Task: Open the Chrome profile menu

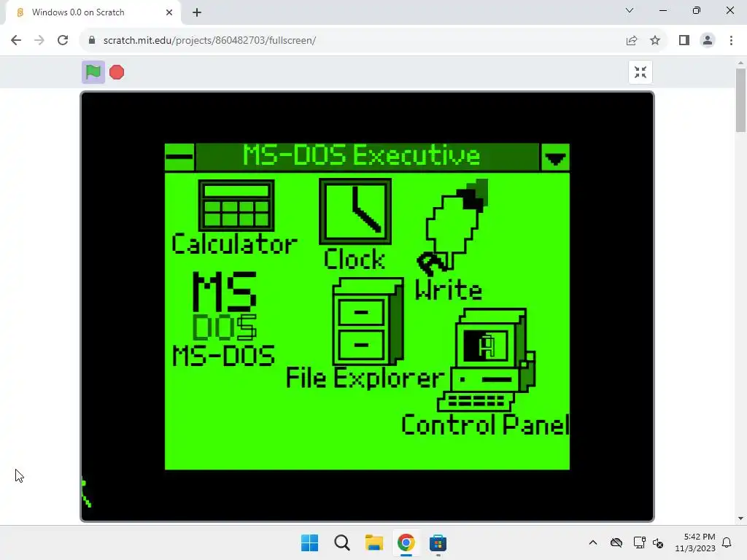Action: tap(708, 41)
